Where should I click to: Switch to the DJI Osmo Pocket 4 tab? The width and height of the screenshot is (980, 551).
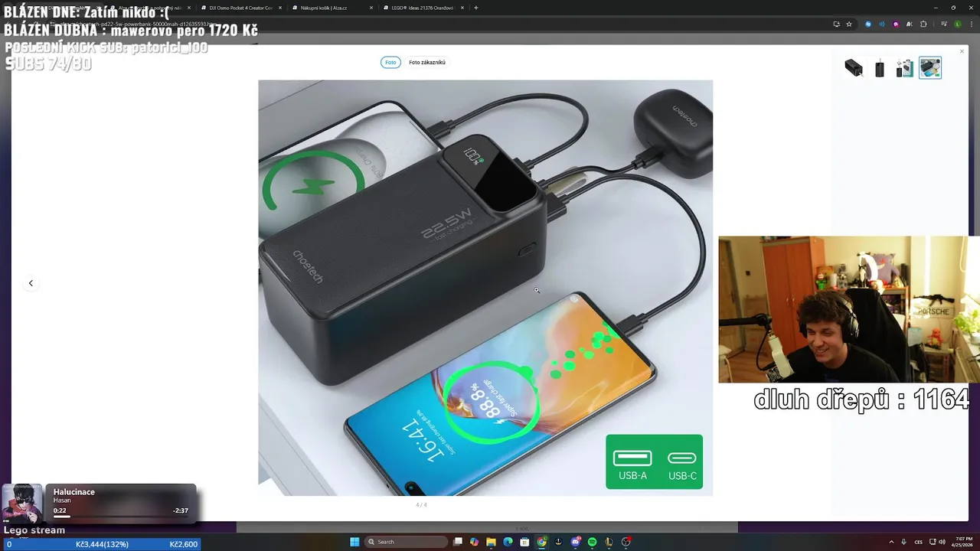(x=241, y=8)
